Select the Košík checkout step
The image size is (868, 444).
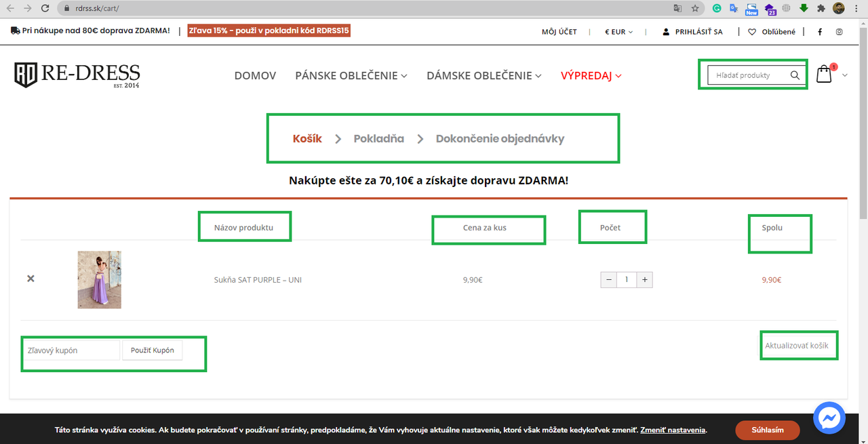point(307,138)
